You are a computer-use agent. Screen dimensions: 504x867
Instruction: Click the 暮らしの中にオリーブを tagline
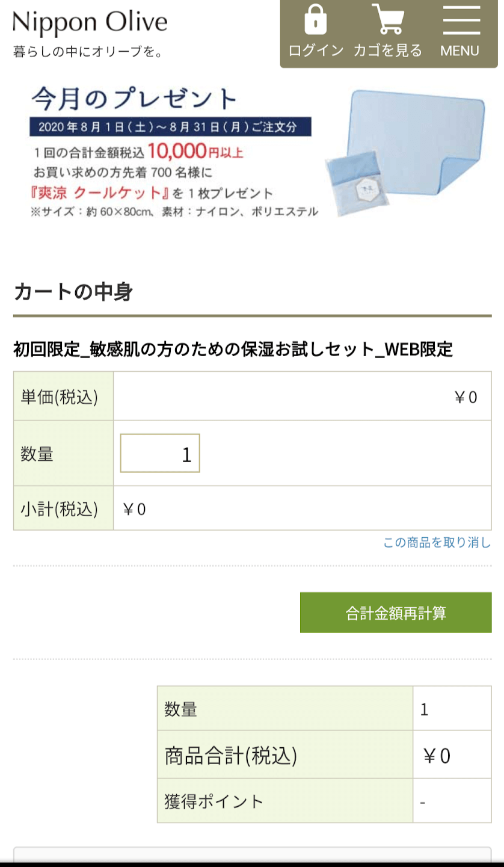coord(88,52)
